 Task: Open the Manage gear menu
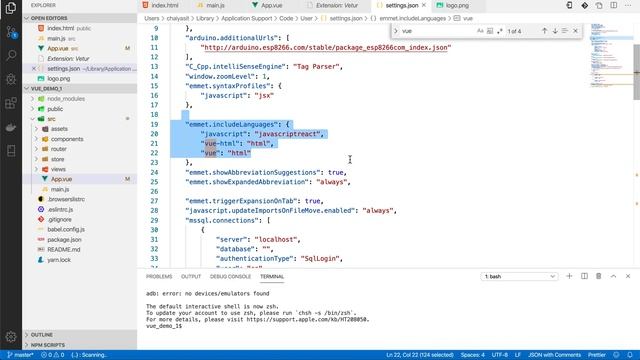point(11,337)
